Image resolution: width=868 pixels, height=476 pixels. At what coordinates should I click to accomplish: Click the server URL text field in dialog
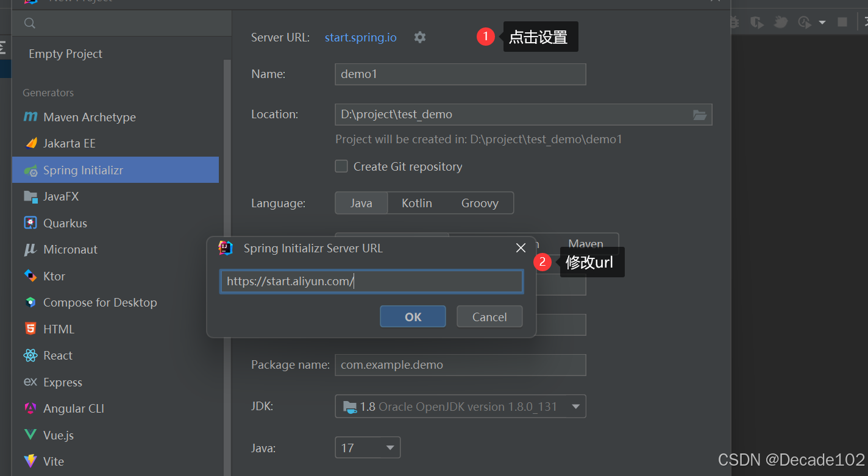point(371,282)
